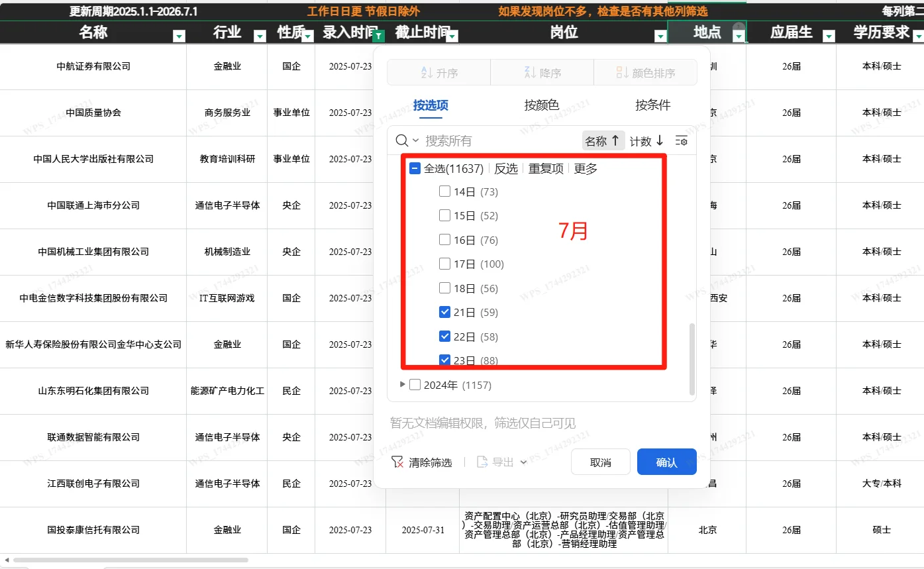Check the 15日 (52) checkbox
This screenshot has height=569, width=924.
444,215
